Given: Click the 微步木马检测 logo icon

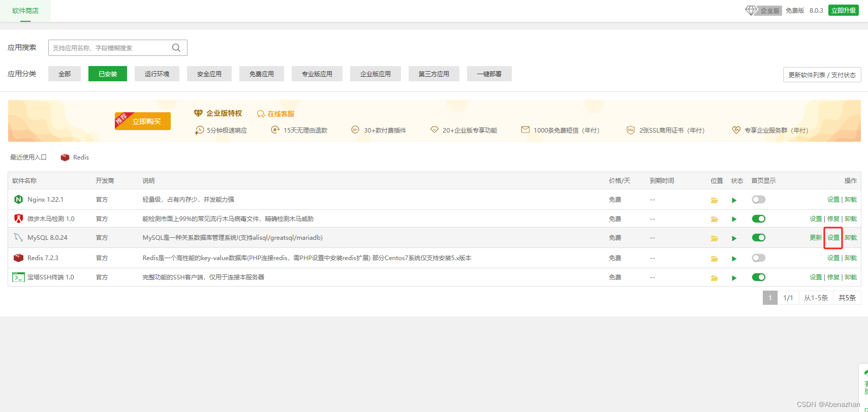Looking at the screenshot, I should (x=19, y=218).
